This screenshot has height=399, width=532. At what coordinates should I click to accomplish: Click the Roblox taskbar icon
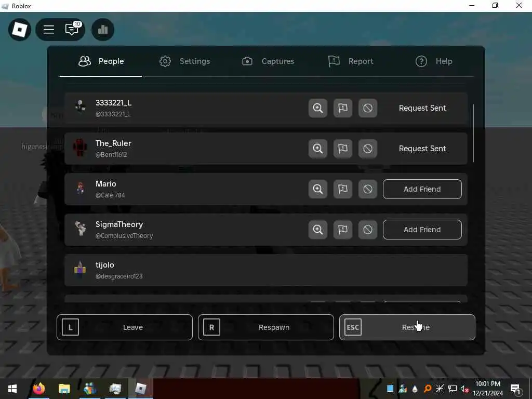pos(140,389)
